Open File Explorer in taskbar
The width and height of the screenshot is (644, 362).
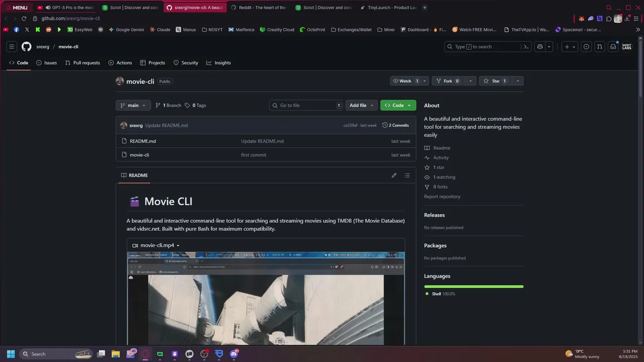[115, 354]
